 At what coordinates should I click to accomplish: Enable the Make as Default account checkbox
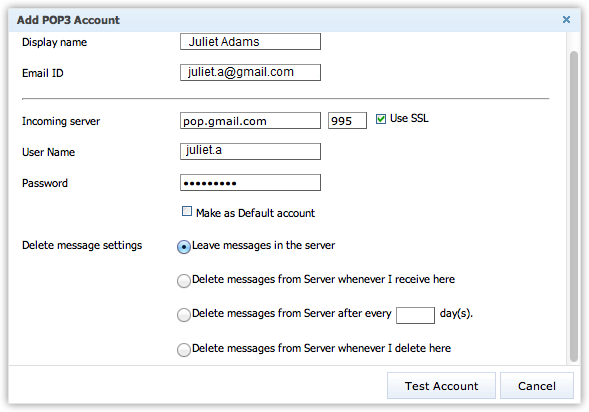(187, 211)
